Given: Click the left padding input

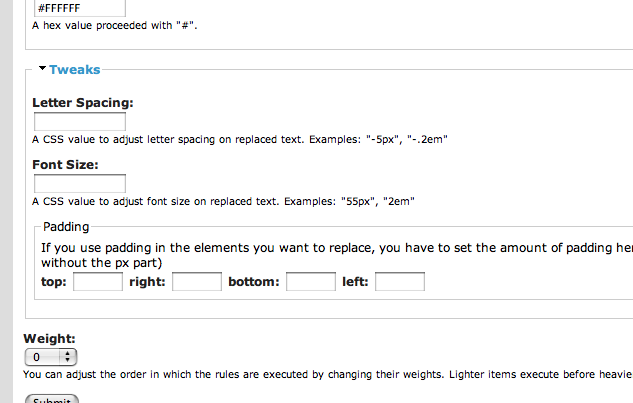Looking at the screenshot, I should pos(399,282).
